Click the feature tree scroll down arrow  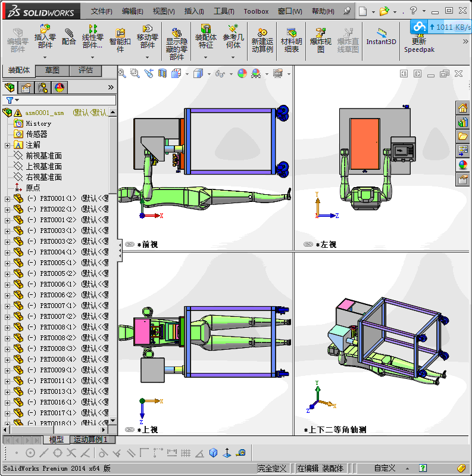[x=113, y=421]
